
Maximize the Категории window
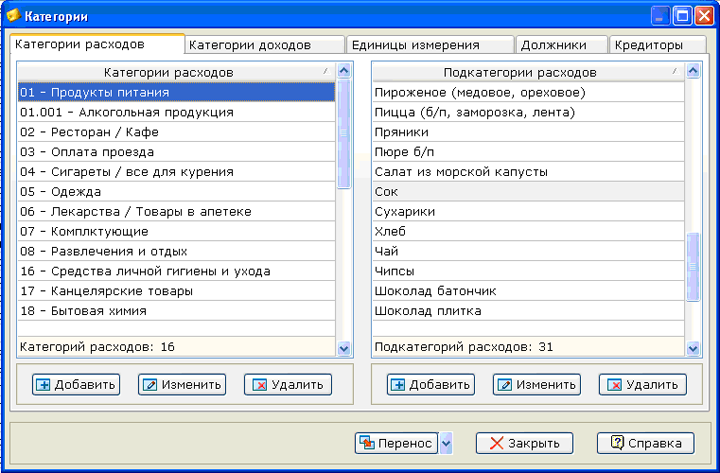pos(682,17)
